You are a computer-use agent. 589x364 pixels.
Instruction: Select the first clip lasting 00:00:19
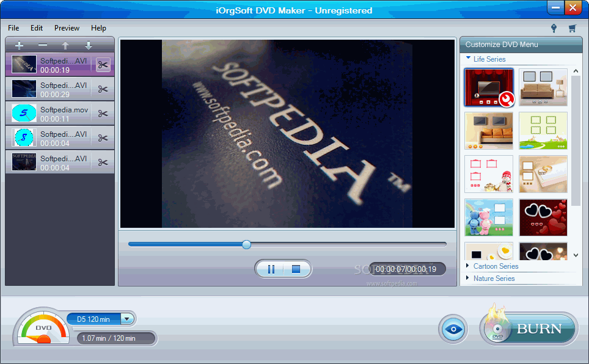pos(60,65)
